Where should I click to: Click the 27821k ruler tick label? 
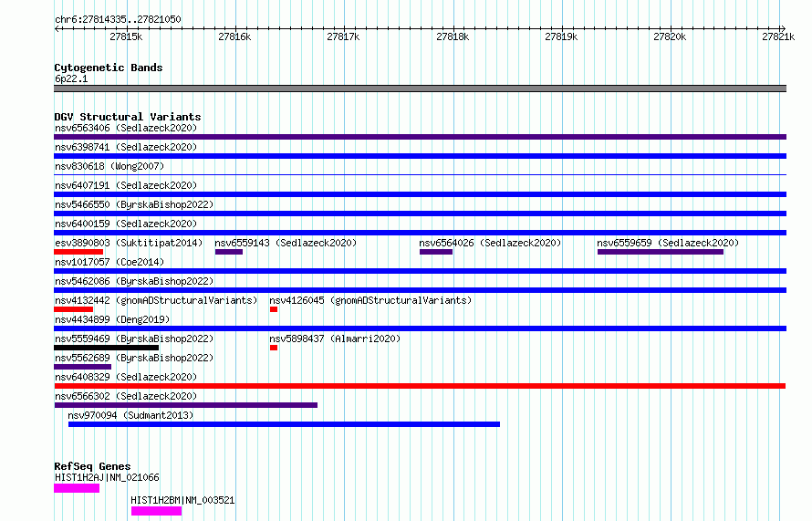[778, 36]
